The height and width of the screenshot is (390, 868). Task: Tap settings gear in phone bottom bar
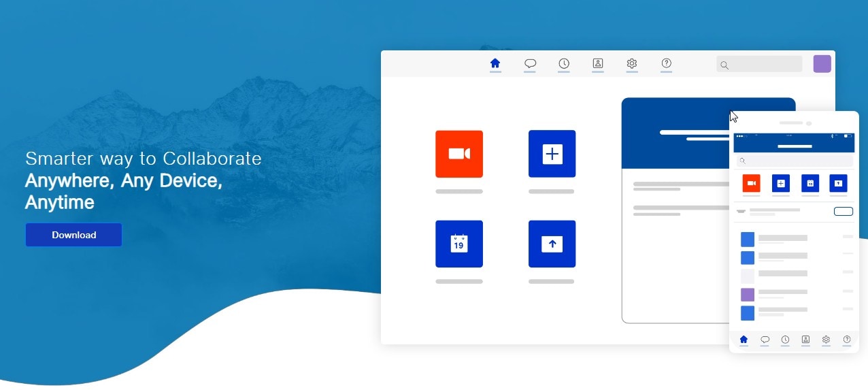826,339
